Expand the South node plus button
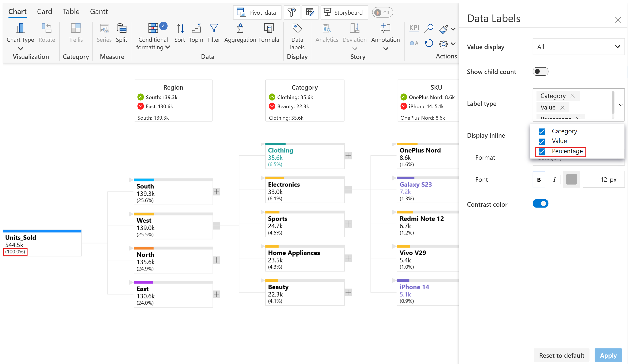 click(x=216, y=192)
